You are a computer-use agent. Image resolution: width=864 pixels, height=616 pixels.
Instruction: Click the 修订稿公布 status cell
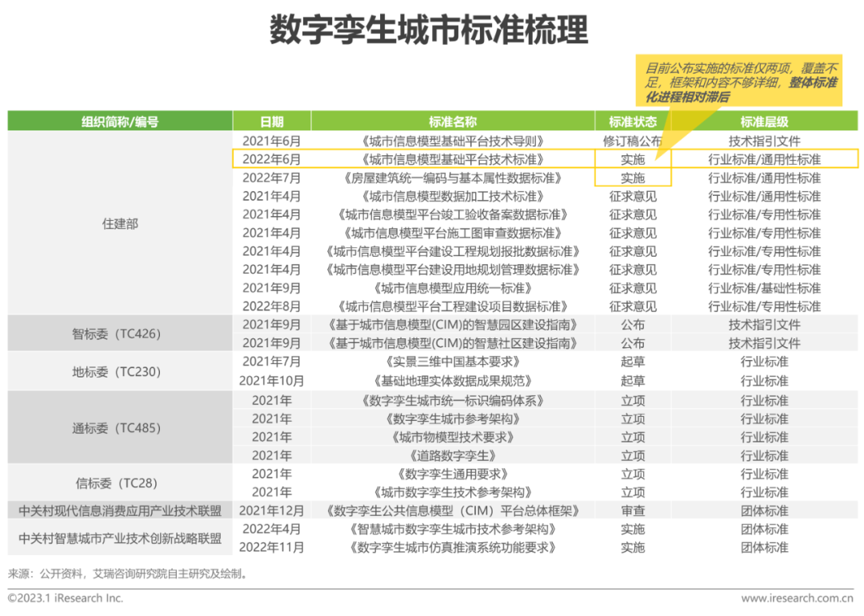click(x=633, y=141)
